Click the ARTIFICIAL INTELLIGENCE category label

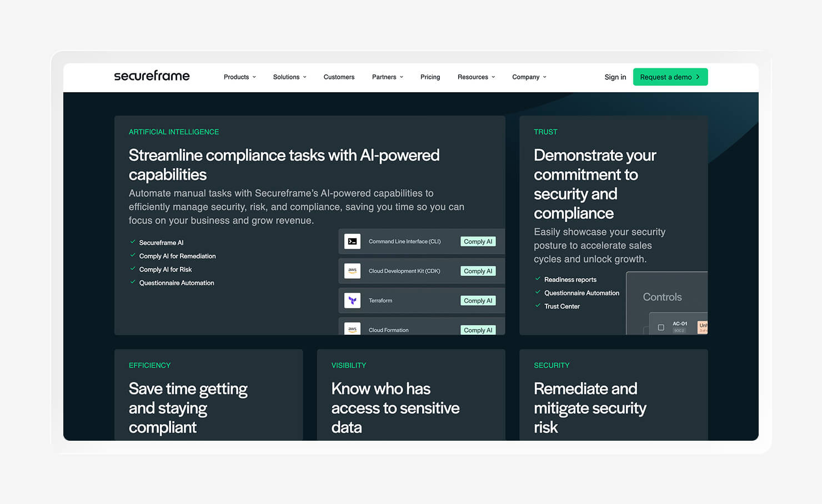pos(174,132)
